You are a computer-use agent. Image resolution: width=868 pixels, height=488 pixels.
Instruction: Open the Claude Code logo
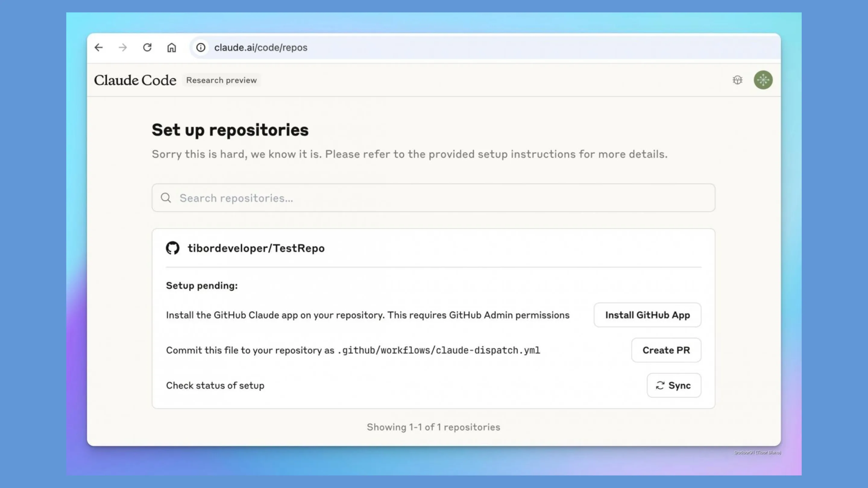[135, 80]
